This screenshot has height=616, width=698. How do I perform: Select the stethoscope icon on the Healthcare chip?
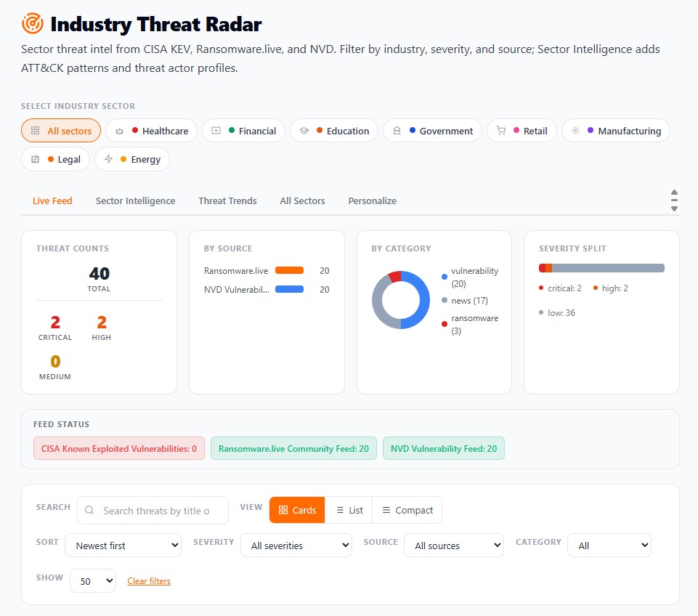pos(118,131)
